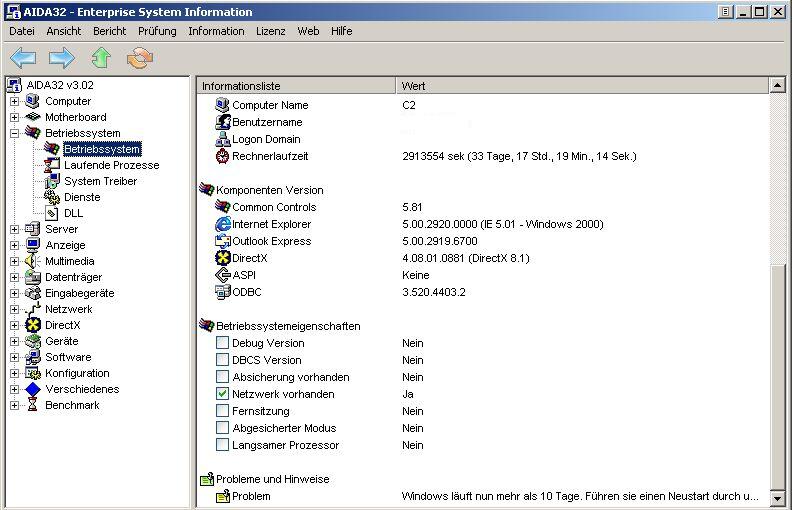
Task: Open the Datei menu
Action: [22, 31]
